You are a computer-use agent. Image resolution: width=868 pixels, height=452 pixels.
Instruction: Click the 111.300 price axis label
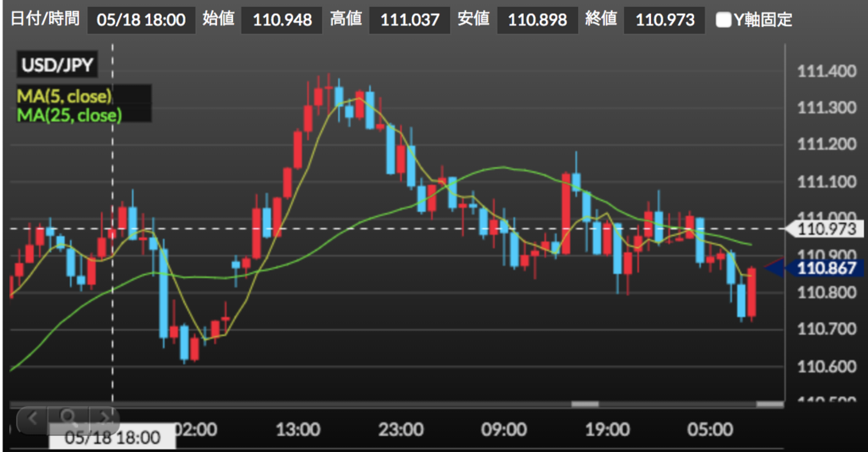(826, 108)
